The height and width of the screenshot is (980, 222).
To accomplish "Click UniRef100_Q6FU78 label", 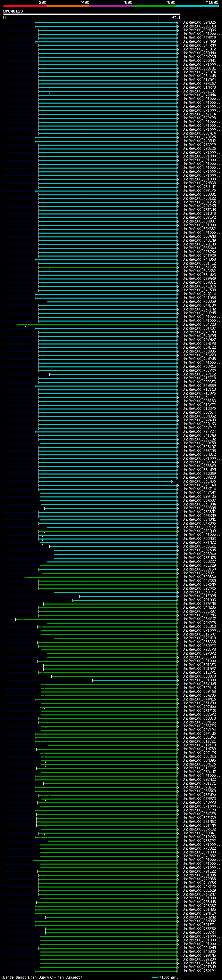I will [x=199, y=558].
